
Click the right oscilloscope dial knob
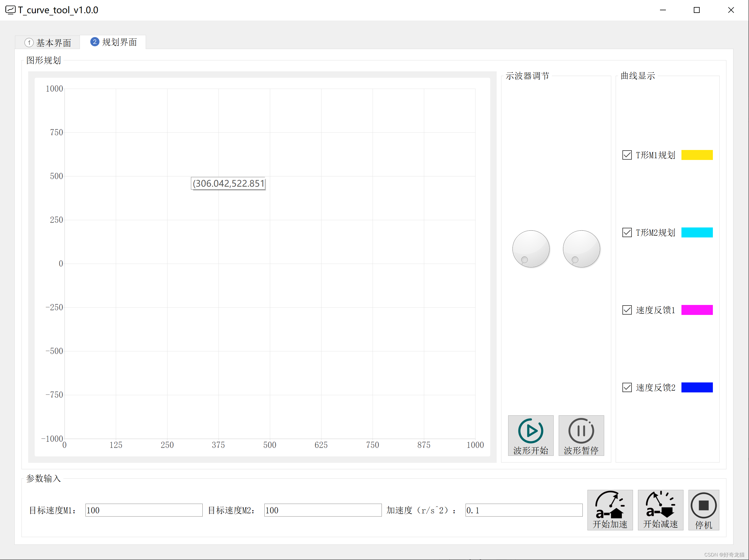click(581, 249)
